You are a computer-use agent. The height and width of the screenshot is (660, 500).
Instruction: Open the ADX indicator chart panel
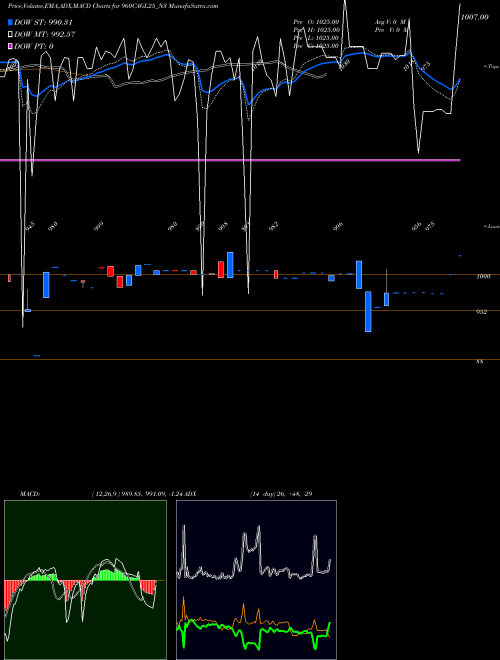(256, 580)
